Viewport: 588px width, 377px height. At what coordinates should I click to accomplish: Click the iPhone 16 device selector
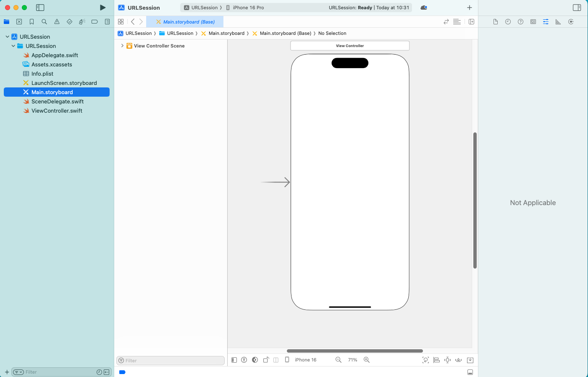[x=305, y=360]
